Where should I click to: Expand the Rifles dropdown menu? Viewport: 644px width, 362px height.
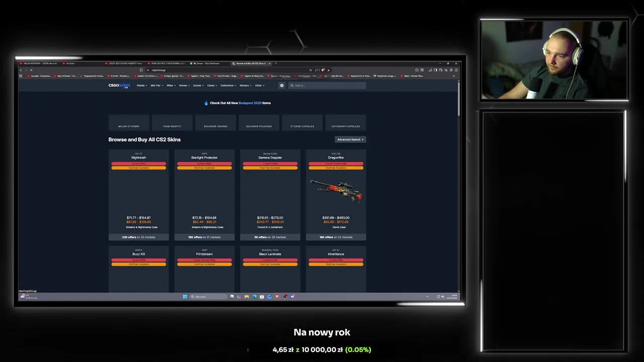tap(171, 85)
